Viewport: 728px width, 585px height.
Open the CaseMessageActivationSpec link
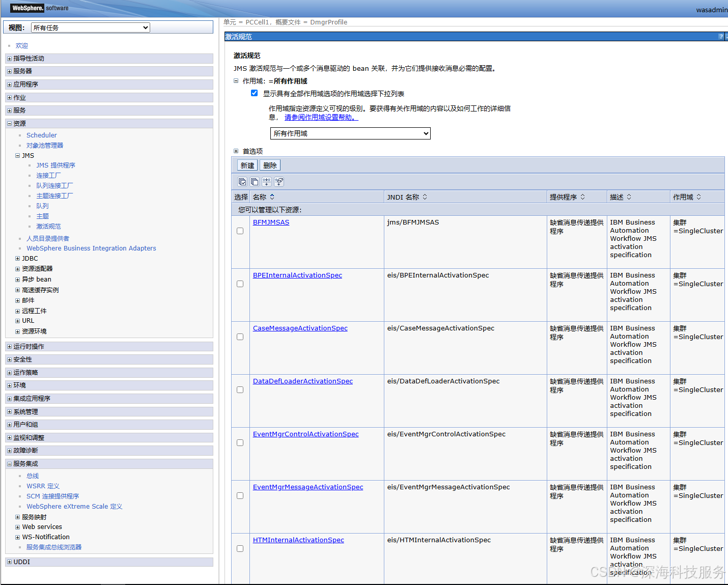(x=300, y=328)
